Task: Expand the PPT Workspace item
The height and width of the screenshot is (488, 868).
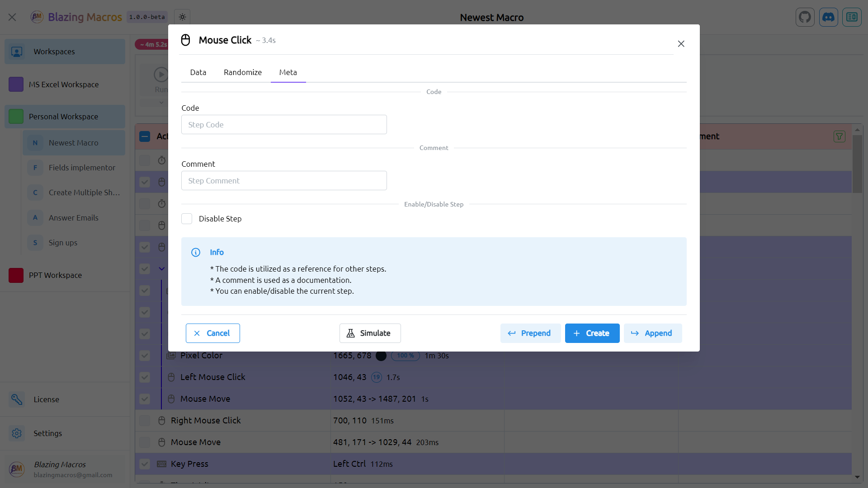Action: [x=55, y=275]
